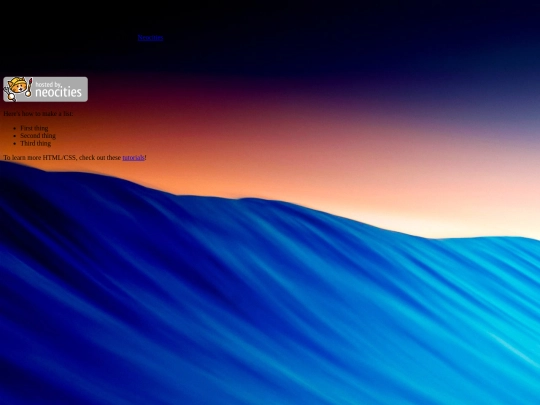This screenshot has width=540, height=405.
Task: Open the Neocities link in the header
Action: click(150, 38)
